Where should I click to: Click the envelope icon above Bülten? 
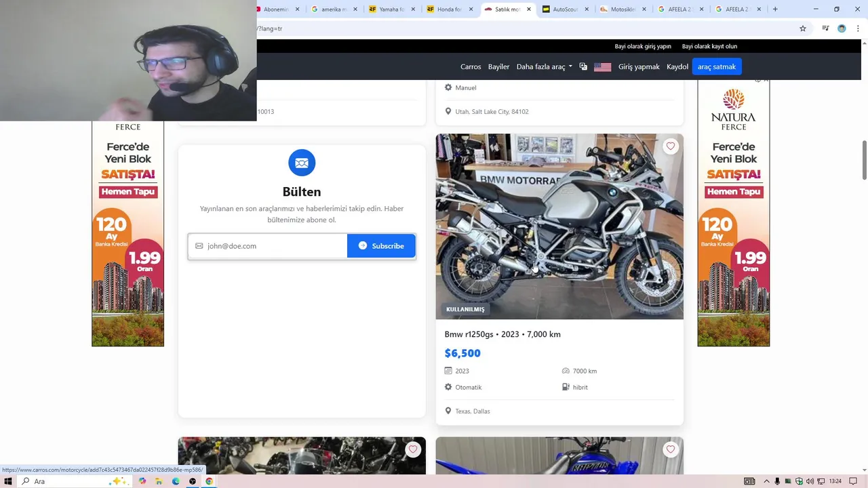tap(302, 163)
